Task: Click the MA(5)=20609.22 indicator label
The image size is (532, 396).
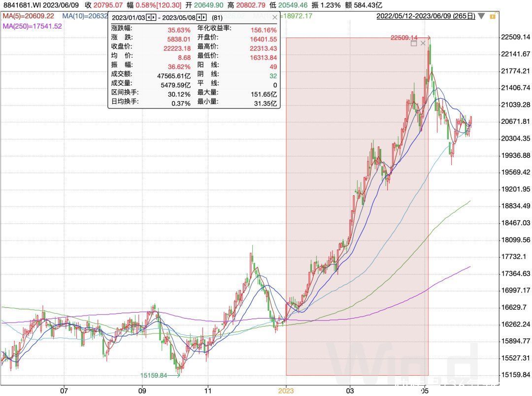Action: coord(29,16)
